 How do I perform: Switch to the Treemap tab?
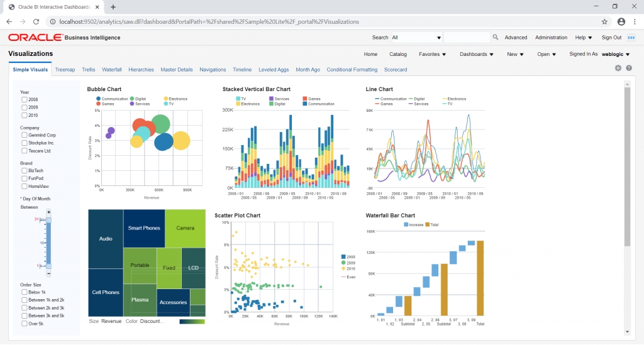[x=65, y=70]
